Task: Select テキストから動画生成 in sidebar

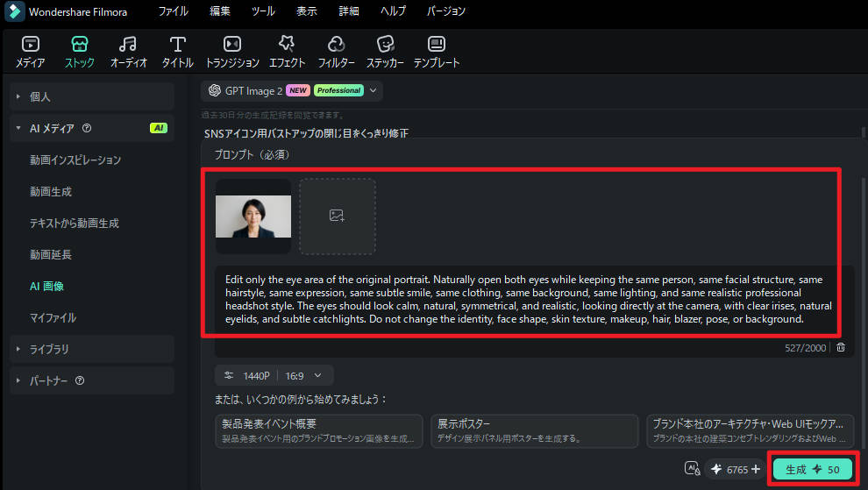Action: point(75,224)
